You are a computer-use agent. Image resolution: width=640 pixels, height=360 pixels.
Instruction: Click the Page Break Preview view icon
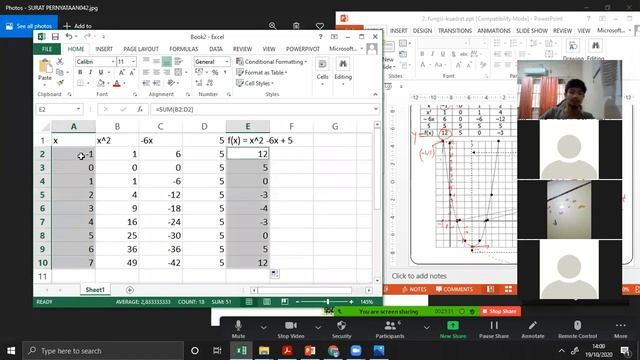click(284, 302)
